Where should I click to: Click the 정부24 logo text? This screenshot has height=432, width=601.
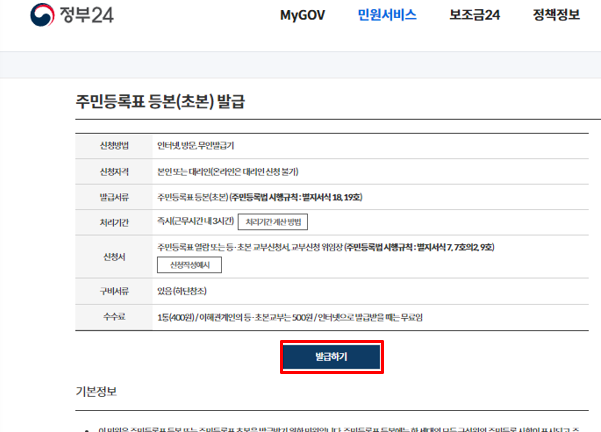[x=87, y=15]
